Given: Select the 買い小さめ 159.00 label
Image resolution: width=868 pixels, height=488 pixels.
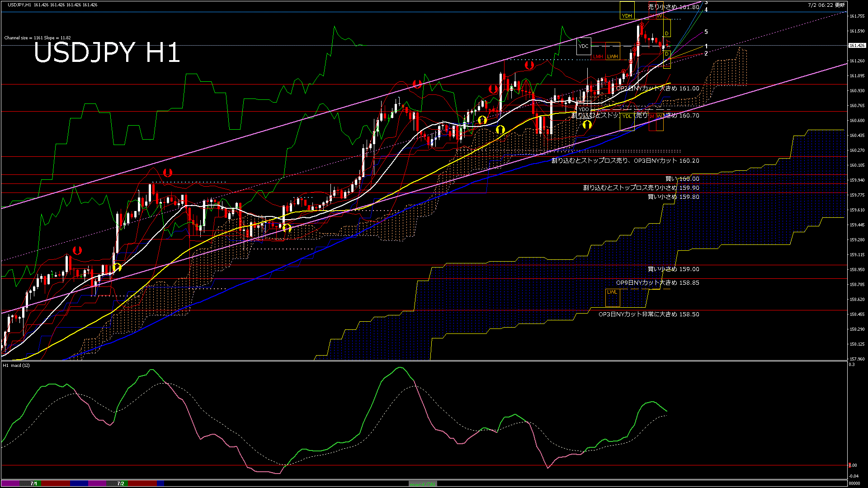Looking at the screenshot, I should pos(674,269).
